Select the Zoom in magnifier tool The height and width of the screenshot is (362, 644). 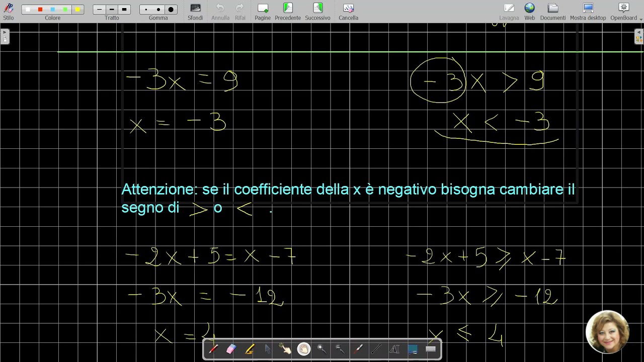(322, 349)
